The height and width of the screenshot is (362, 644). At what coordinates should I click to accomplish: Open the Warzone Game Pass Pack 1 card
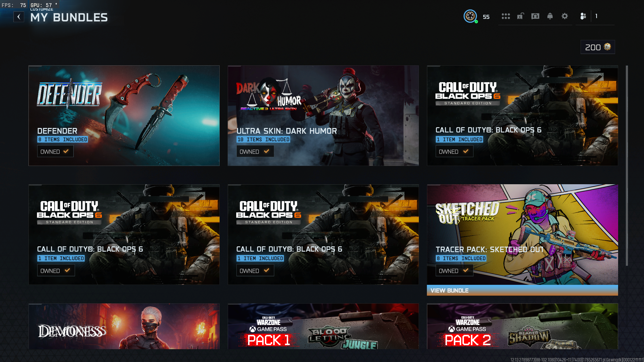(x=323, y=326)
